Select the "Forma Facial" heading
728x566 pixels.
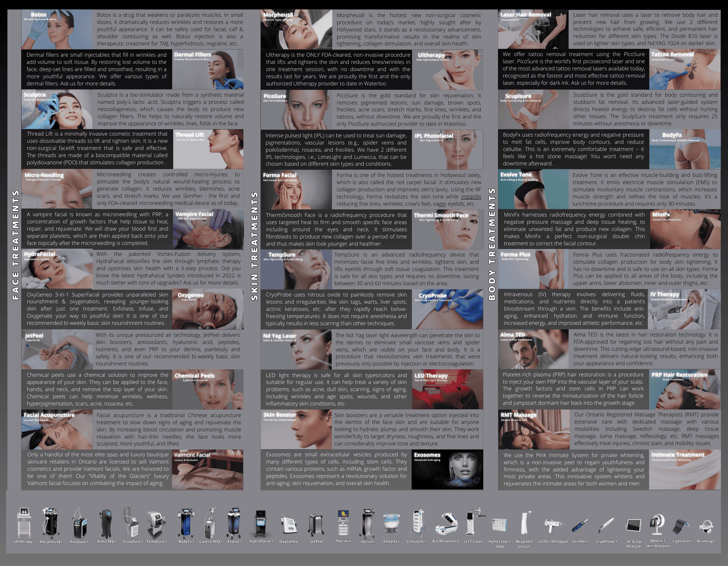(x=280, y=175)
